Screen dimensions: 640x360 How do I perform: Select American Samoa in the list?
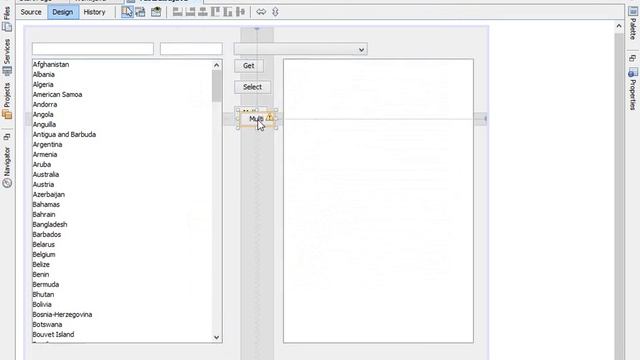click(x=58, y=95)
